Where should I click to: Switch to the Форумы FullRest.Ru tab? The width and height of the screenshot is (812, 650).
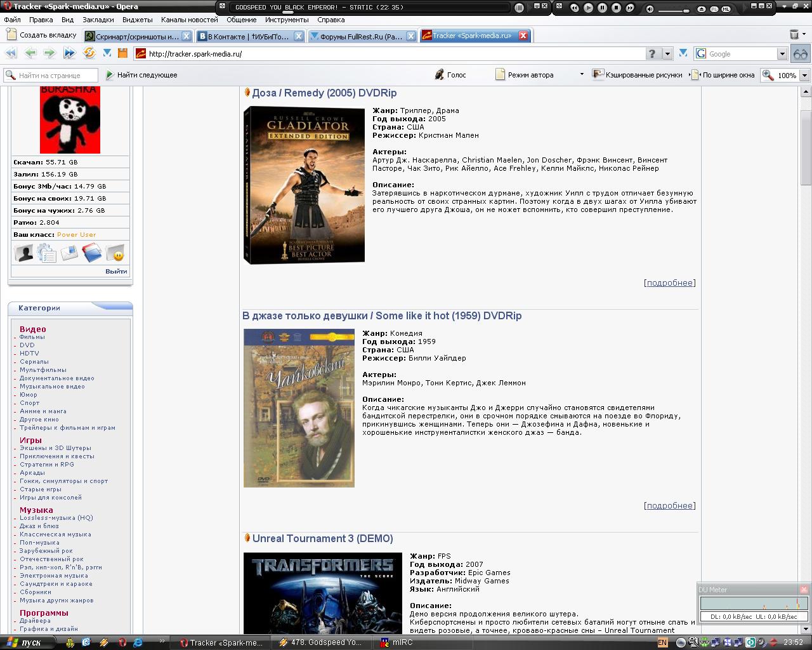click(x=363, y=36)
